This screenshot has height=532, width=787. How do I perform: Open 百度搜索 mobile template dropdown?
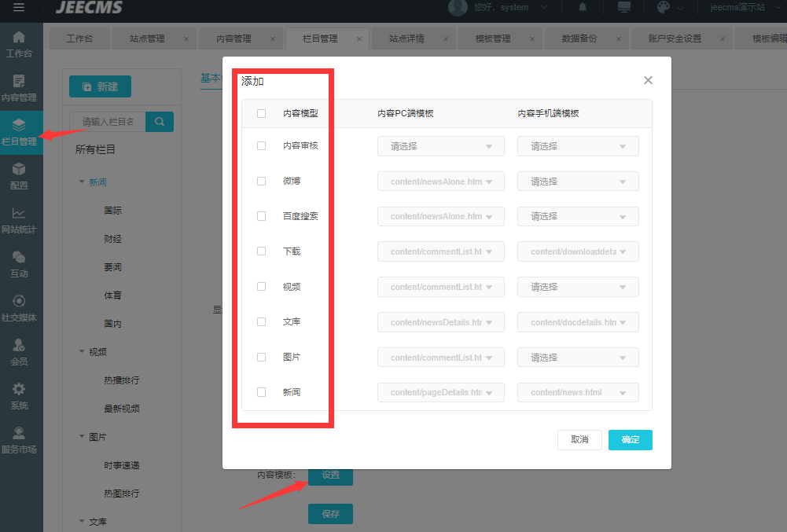click(578, 216)
